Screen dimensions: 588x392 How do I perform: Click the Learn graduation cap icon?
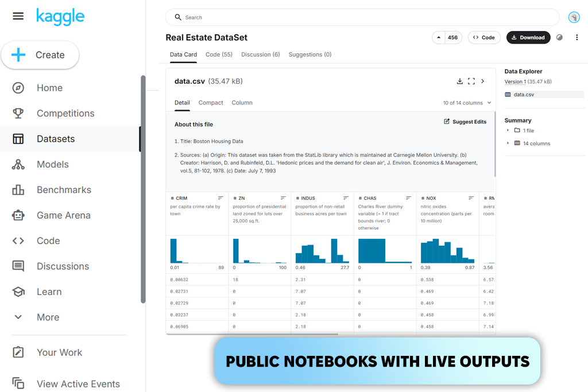point(18,292)
